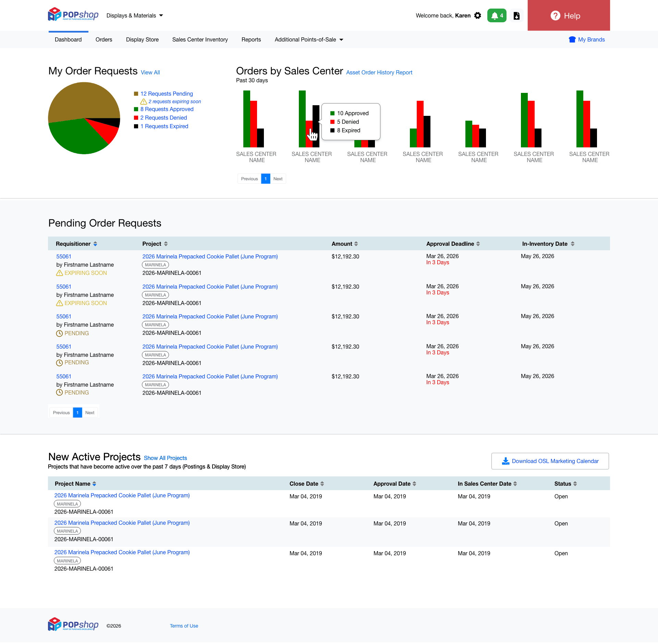Open the Display Store tab
The width and height of the screenshot is (658, 644).
[142, 39]
